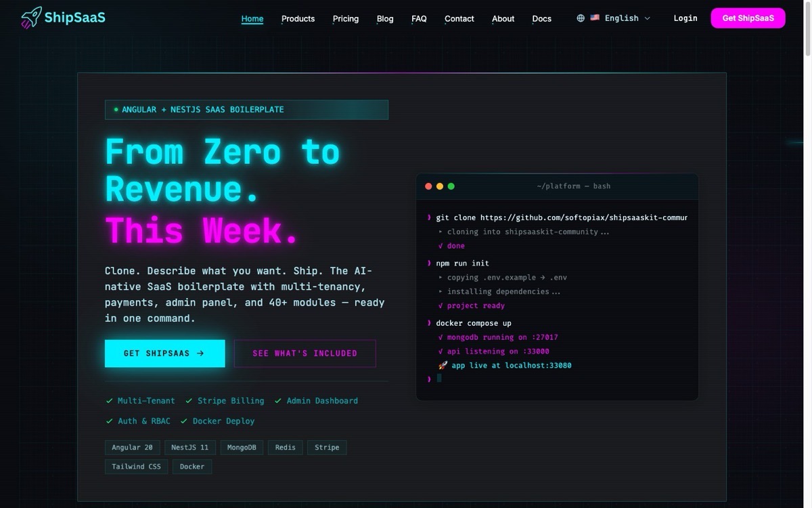812x508 pixels.
Task: Click the pink Get ShipSaaS header button
Action: coord(748,18)
